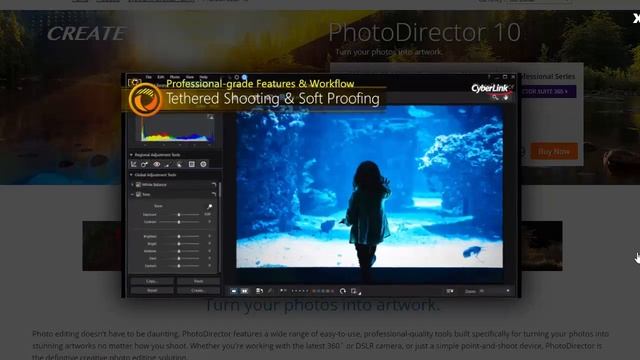The image size is (640, 360).
Task: Click the underwater aquarium photo preview
Action: pyautogui.click(x=369, y=186)
